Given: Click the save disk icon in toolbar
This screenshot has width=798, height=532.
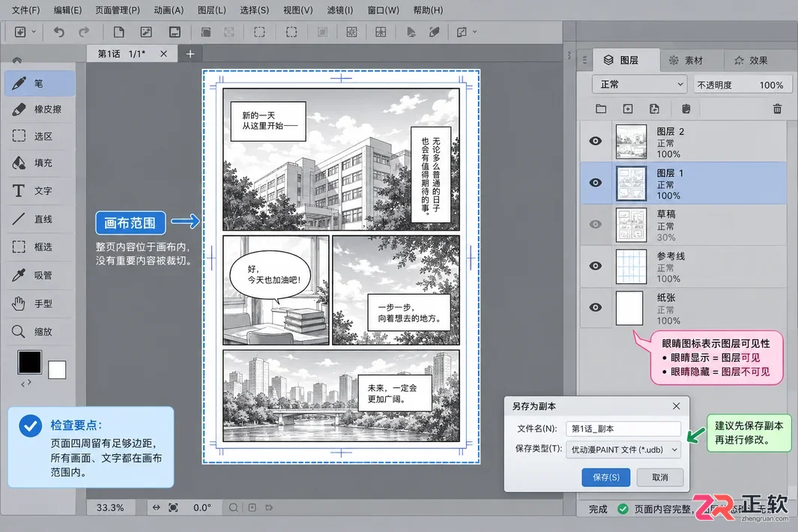Looking at the screenshot, I should click(x=175, y=32).
